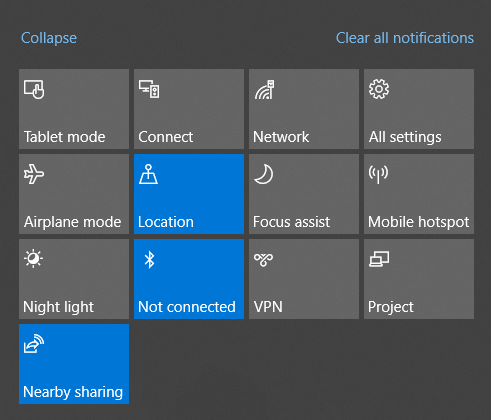Click the Bluetooth symbol icon
Image resolution: width=491 pixels, height=420 pixels.
[x=149, y=260]
